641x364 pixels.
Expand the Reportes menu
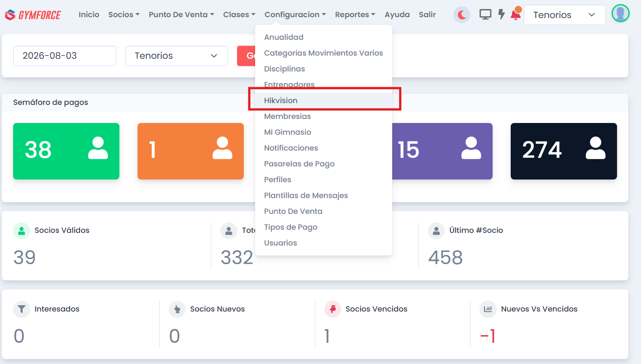[x=355, y=14]
